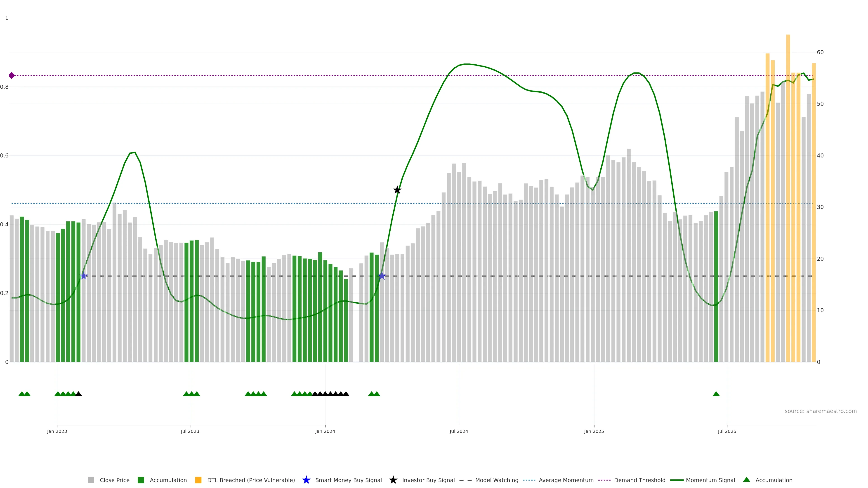This screenshot has height=488, width=868.
Task: Click the black Investor Buy Signal star on chart
Action: (x=397, y=190)
